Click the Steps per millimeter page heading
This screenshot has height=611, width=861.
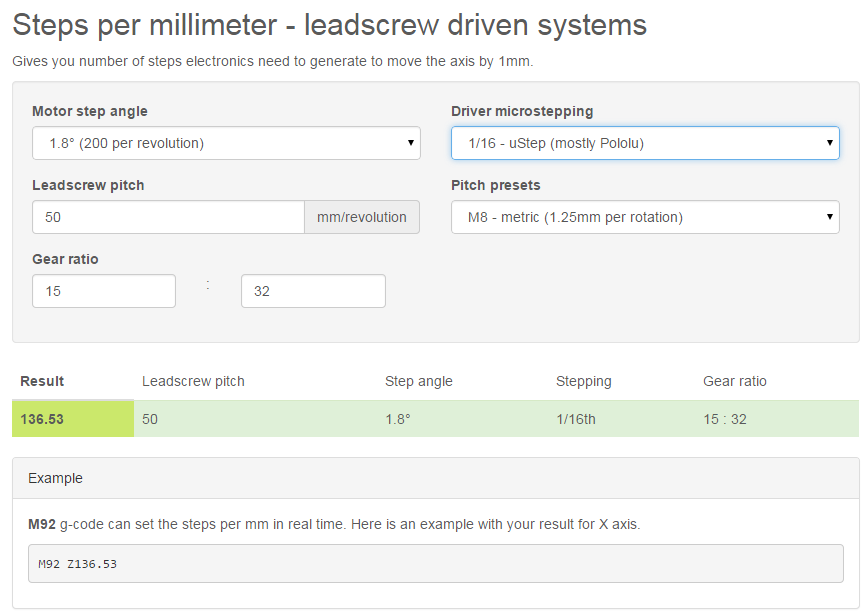(329, 25)
